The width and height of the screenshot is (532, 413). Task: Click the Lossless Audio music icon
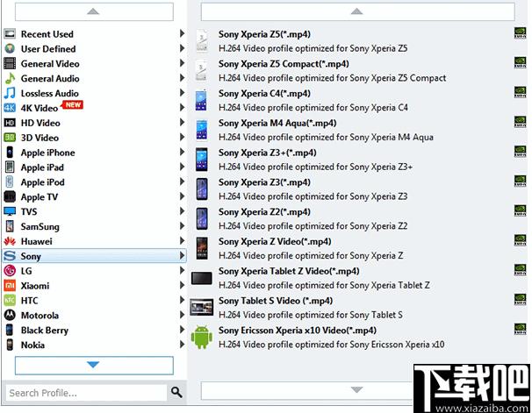coord(10,93)
